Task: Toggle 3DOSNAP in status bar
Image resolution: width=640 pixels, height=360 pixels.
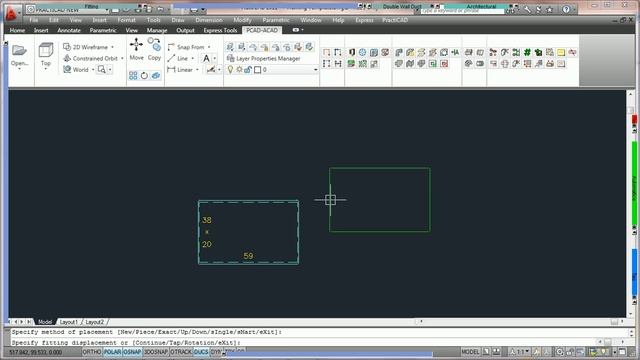Action: [156, 352]
